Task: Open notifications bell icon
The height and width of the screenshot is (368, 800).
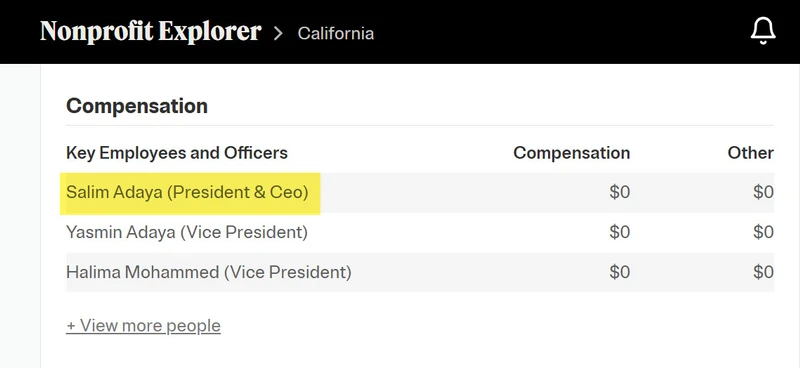Action: (763, 32)
